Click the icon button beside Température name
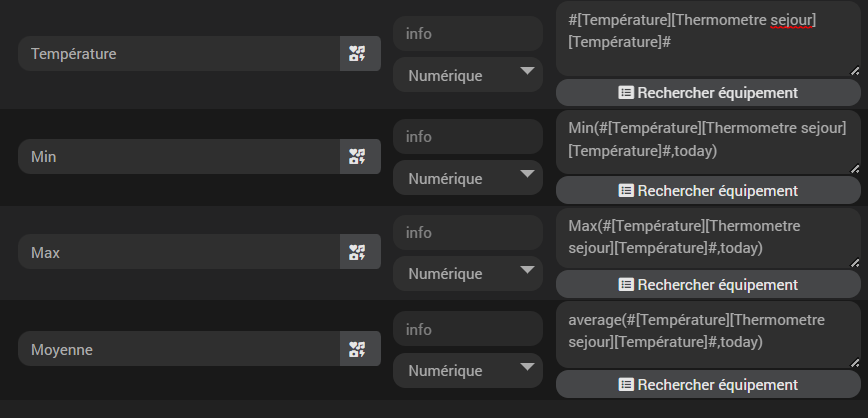 coord(359,54)
